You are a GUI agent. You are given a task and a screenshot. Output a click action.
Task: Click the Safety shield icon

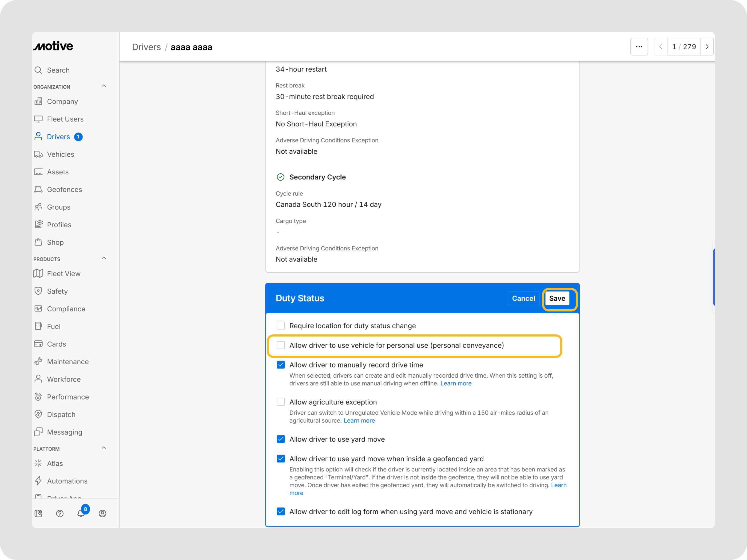[x=38, y=291]
